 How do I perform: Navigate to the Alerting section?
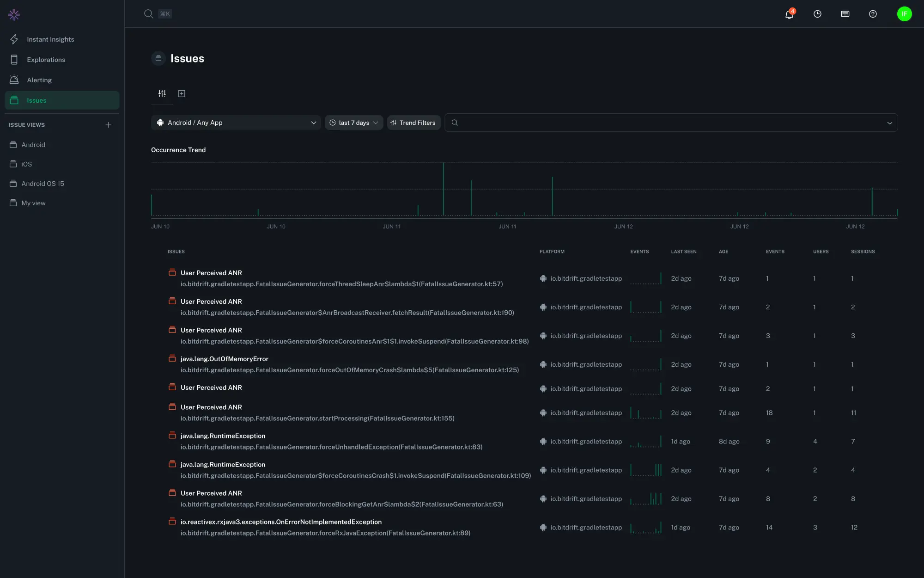coord(39,80)
